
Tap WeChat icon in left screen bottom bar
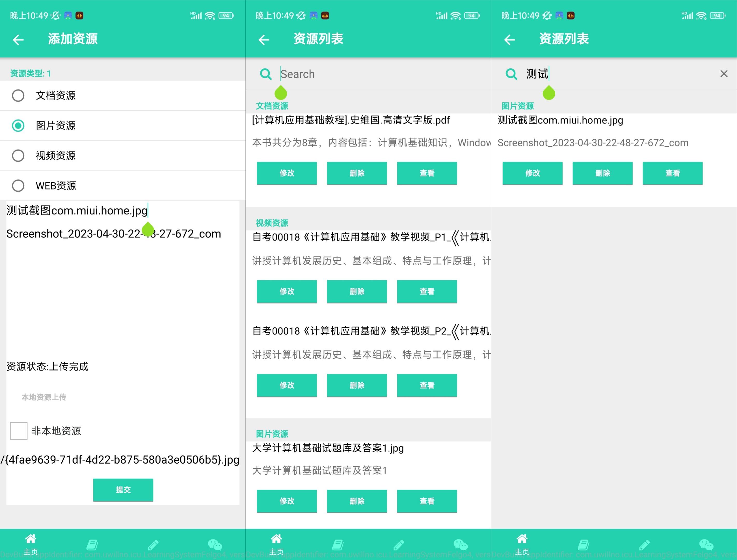(215, 544)
